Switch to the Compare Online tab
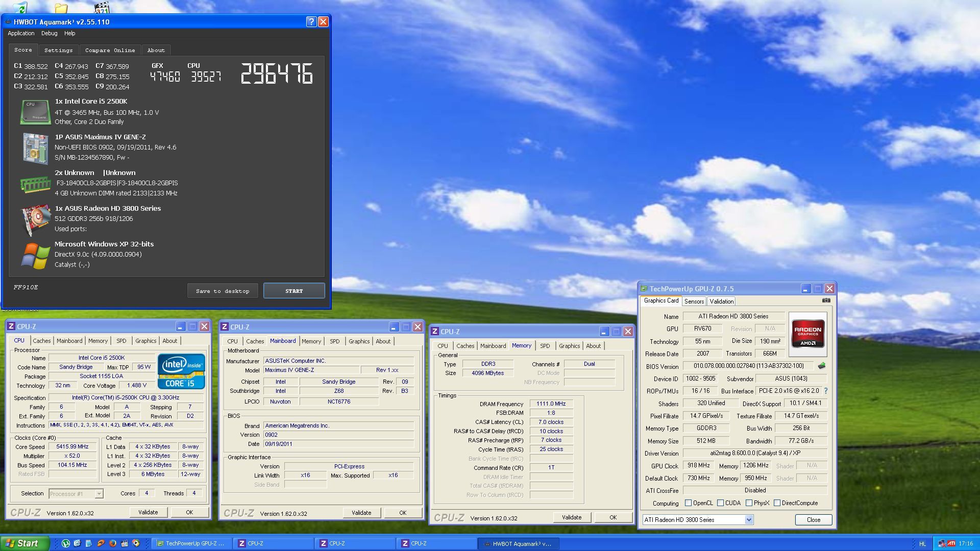This screenshot has height=551, width=980. [110, 50]
